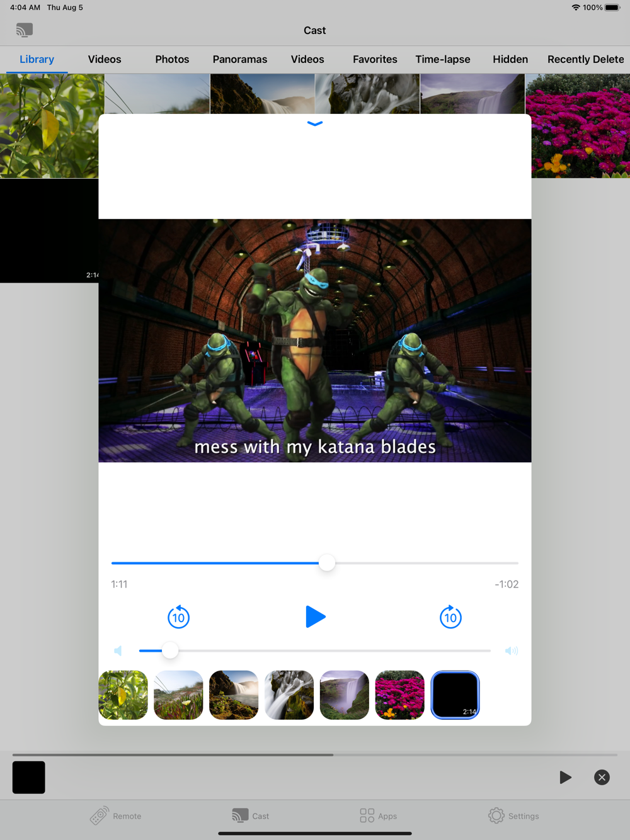Switch to Time-lapse tab
The height and width of the screenshot is (840, 630).
443,59
